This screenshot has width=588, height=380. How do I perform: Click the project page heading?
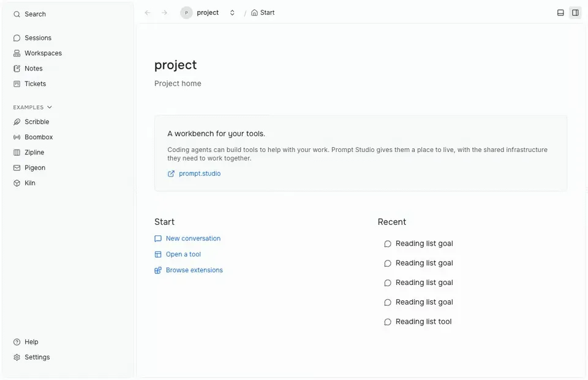click(x=176, y=65)
